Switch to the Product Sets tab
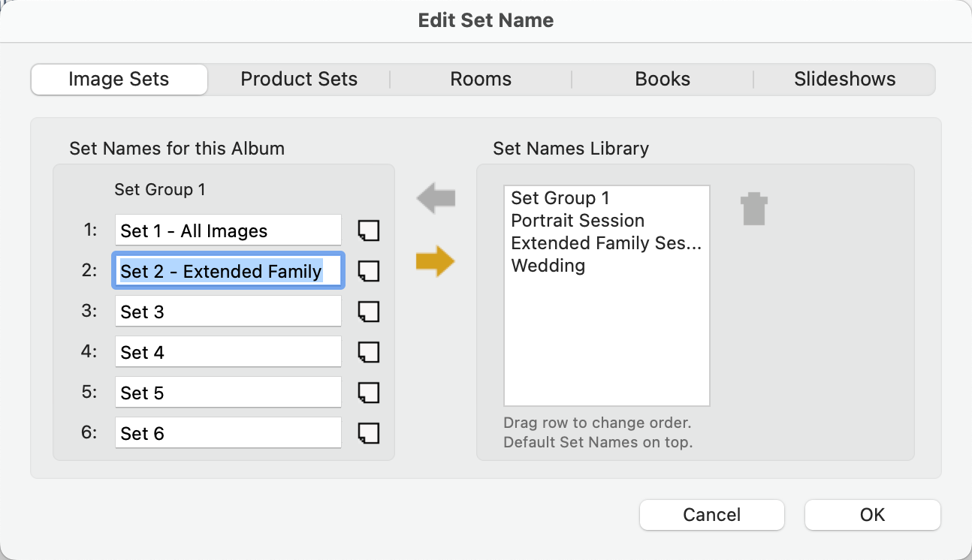The height and width of the screenshot is (560, 972). [x=299, y=80]
